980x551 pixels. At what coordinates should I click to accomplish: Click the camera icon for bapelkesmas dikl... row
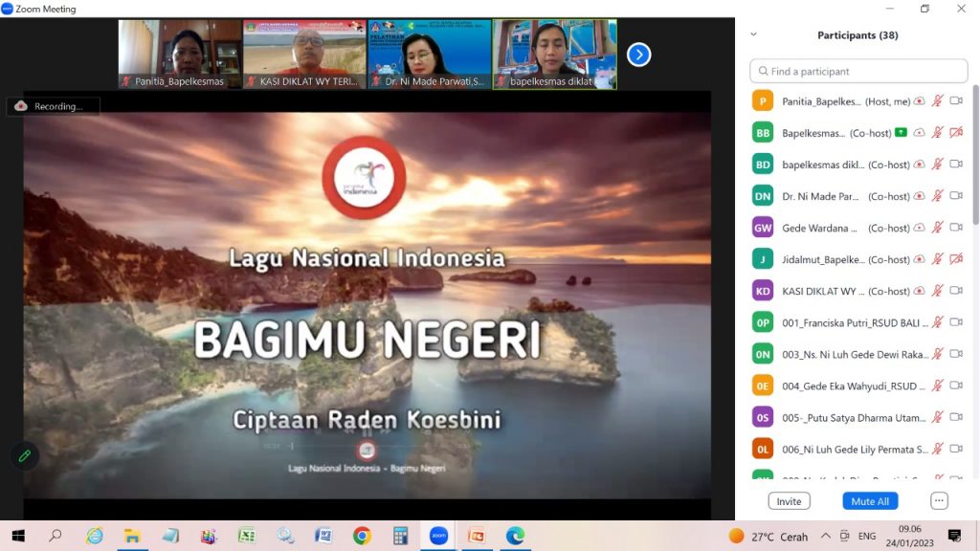(x=956, y=164)
